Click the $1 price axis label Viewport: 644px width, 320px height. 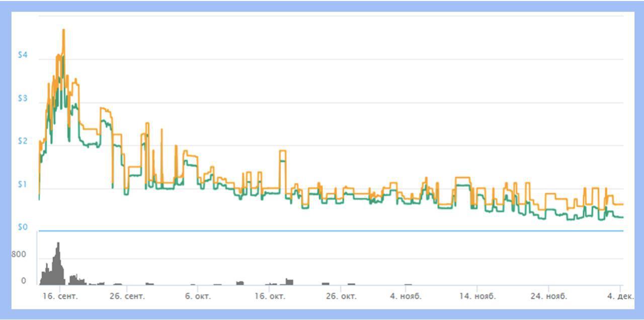tap(22, 184)
